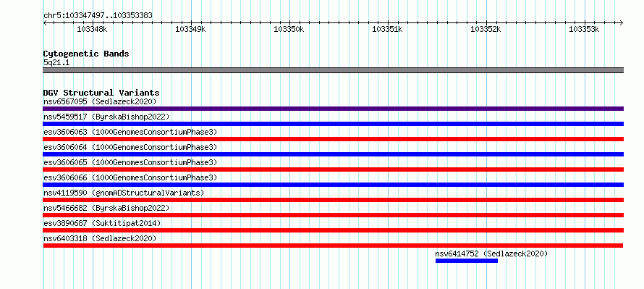The height and width of the screenshot is (289, 644).
Task: Select the red esv3606063 variant bar
Action: (333, 139)
